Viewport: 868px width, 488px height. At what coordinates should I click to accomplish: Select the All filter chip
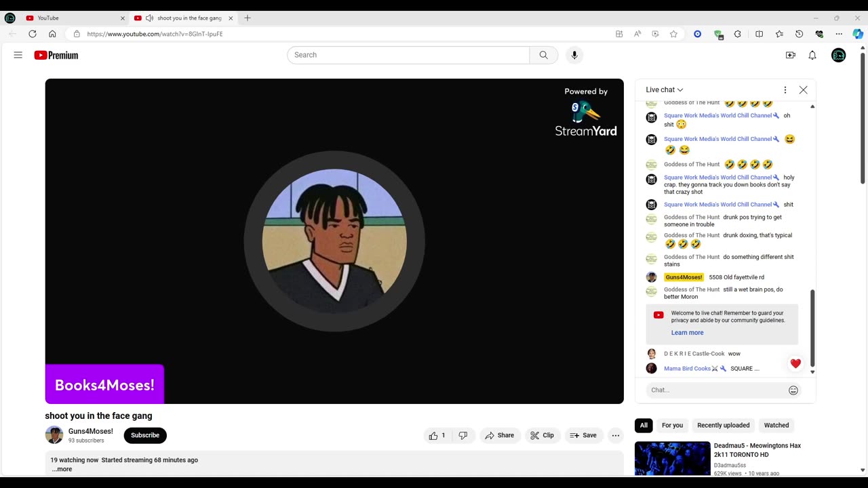pos(644,425)
